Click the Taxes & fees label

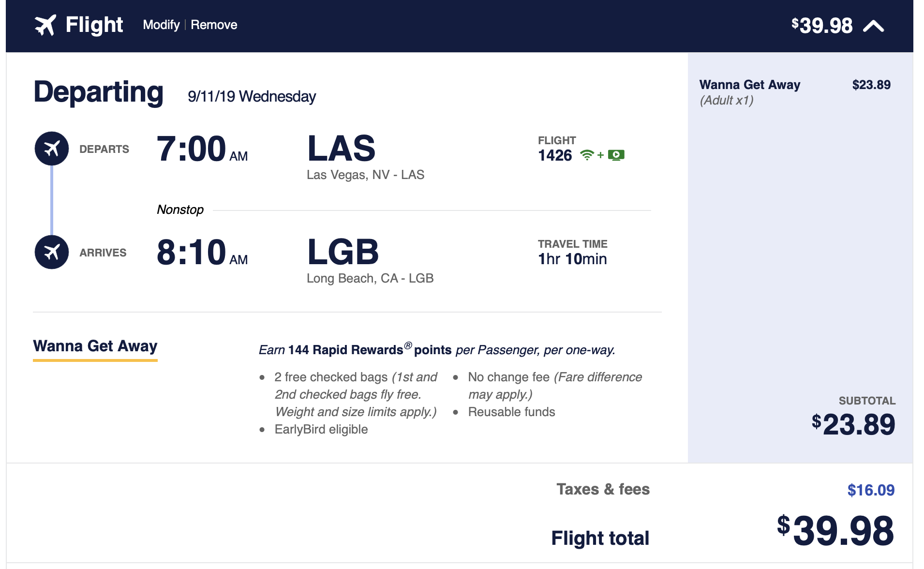coord(603,489)
